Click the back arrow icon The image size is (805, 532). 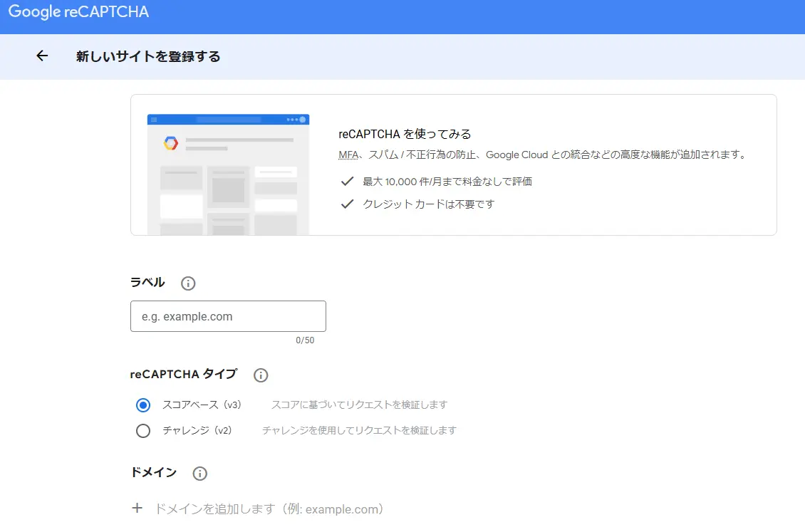click(x=42, y=56)
